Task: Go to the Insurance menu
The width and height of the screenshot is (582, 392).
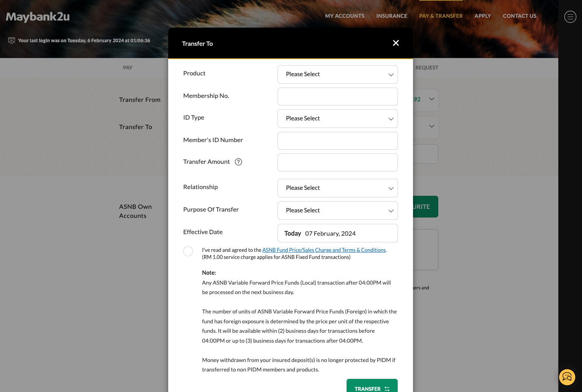Action: tap(391, 16)
